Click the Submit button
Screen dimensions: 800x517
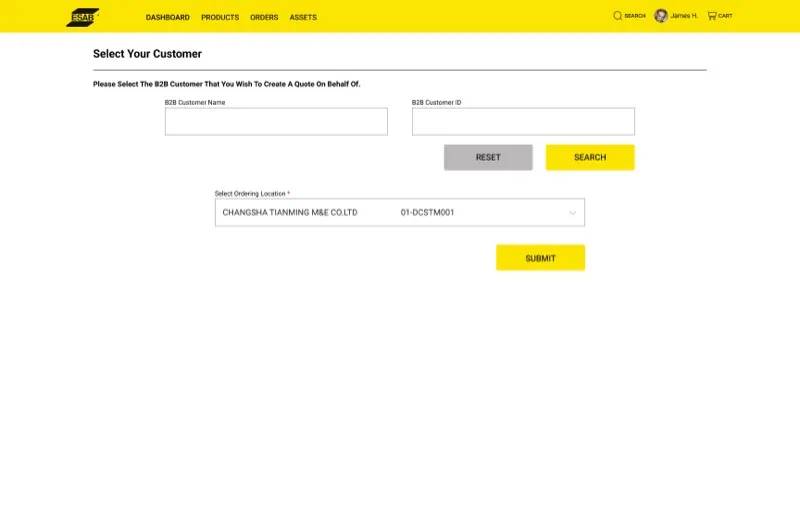(540, 258)
